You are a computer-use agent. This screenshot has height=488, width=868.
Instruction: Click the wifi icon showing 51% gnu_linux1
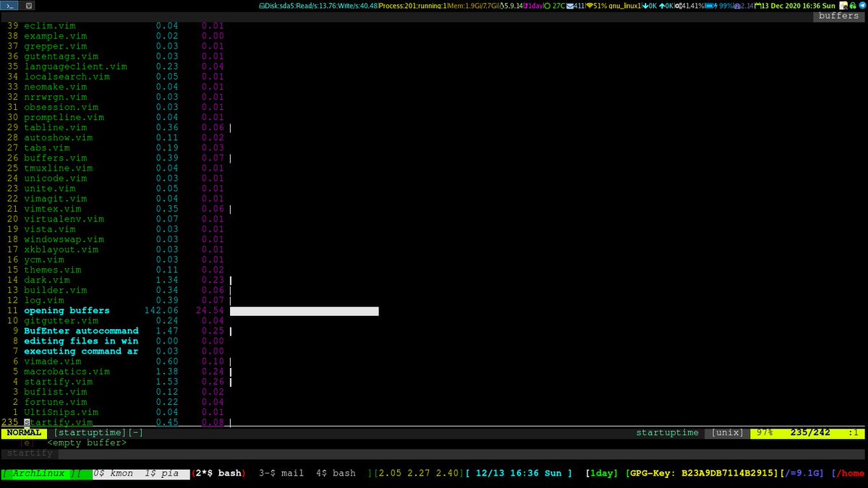click(x=613, y=6)
